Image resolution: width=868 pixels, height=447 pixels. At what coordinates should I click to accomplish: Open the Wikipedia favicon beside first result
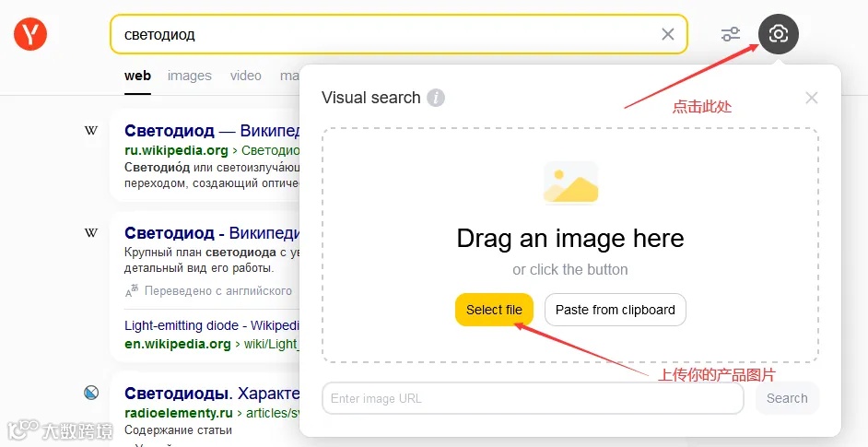[91, 131]
